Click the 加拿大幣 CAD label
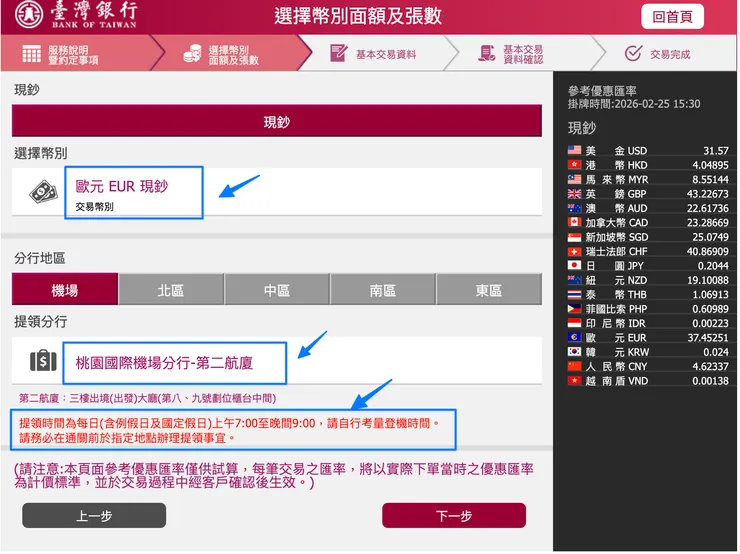This screenshot has height=554, width=740. click(x=616, y=223)
